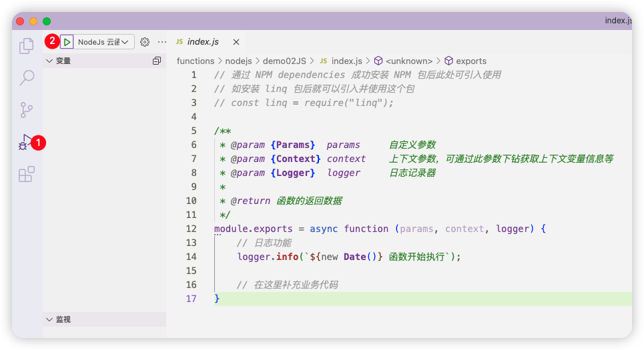Screen dimensions: 644x350
Task: Open the Source Control view
Action: 27,110
